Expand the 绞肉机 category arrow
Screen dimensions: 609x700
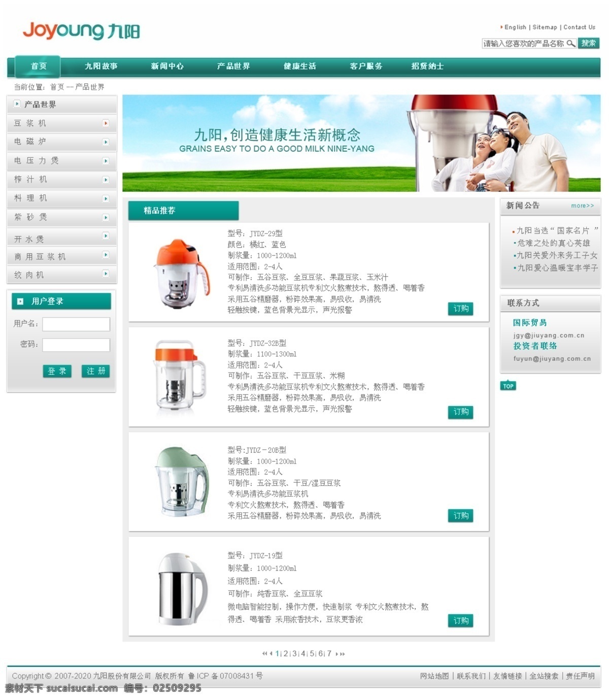(106, 274)
